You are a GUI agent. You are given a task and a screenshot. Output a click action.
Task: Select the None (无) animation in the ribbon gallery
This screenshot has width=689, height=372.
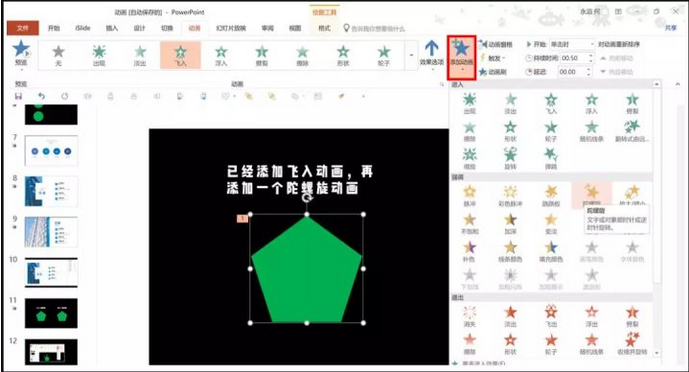click(58, 55)
